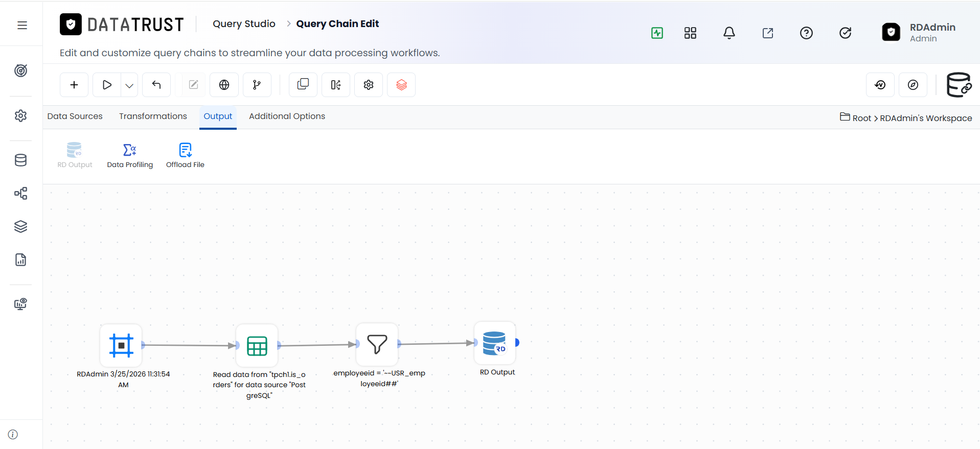Click the git branch toolbar icon
Screen dimensions: 980x449
point(257,85)
